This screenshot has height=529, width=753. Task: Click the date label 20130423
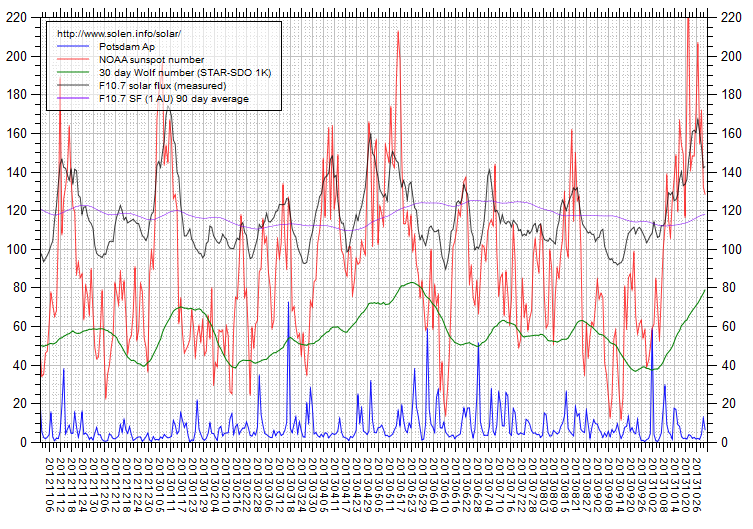coord(358,485)
